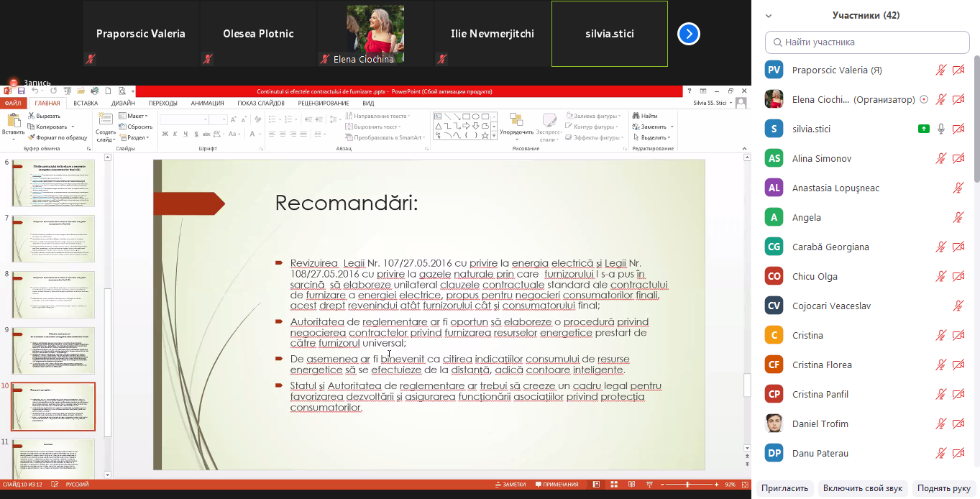Click the blue next-participants arrow
The width and height of the screenshot is (980, 499).
[x=688, y=34]
